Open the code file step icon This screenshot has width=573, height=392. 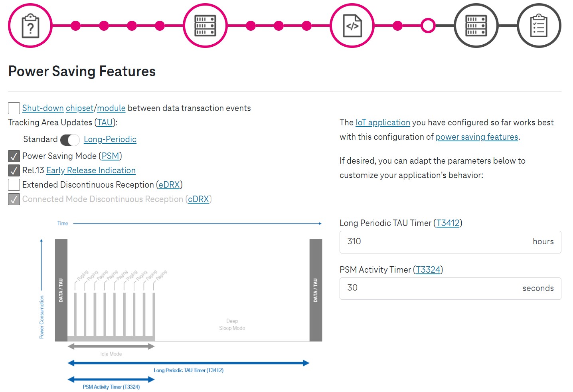(352, 26)
